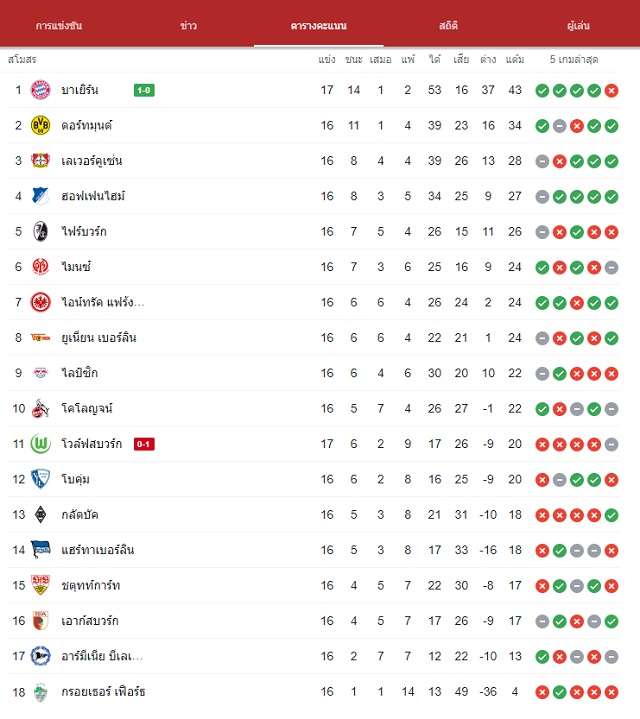
Task: Select the การแข่งขัน matches tab
Action: [59, 25]
